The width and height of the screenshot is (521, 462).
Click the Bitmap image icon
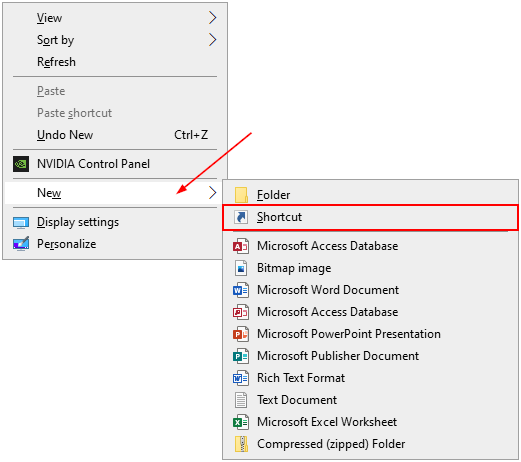coord(241,268)
